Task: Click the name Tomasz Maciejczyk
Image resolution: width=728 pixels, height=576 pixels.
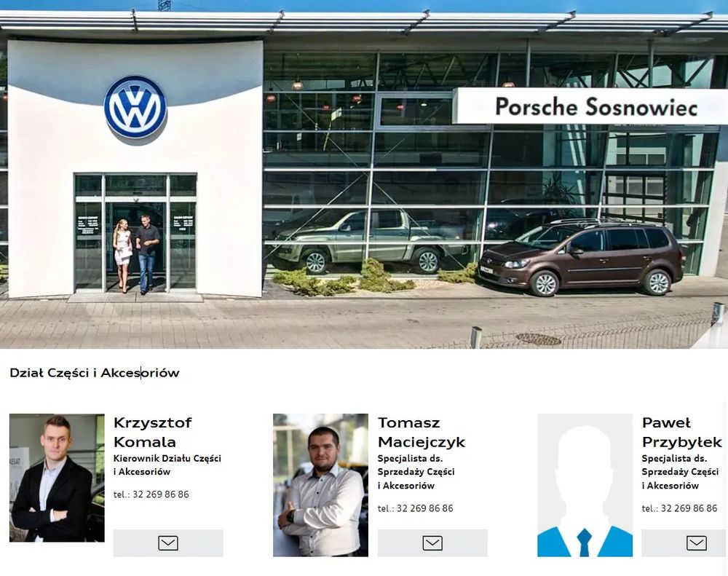Action: click(422, 432)
